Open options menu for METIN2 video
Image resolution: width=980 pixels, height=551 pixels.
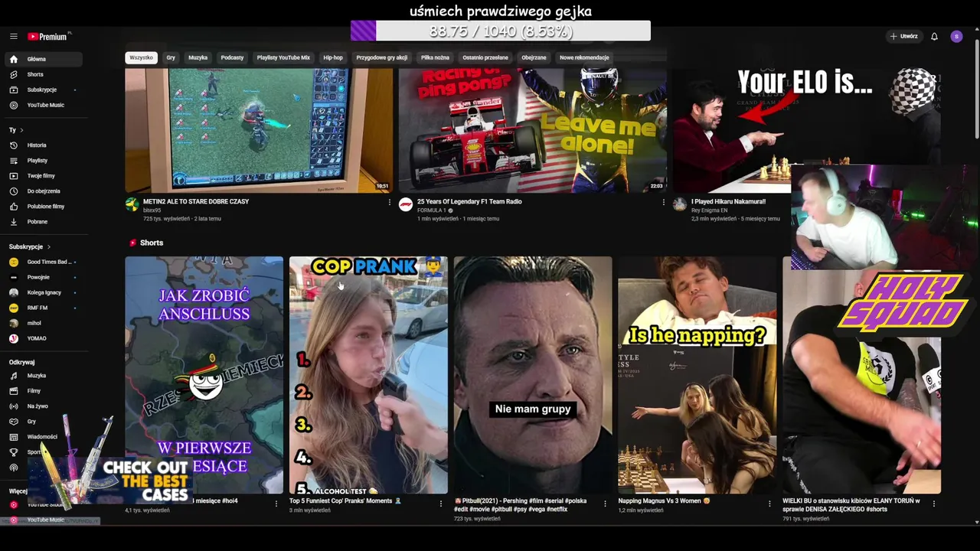(389, 202)
